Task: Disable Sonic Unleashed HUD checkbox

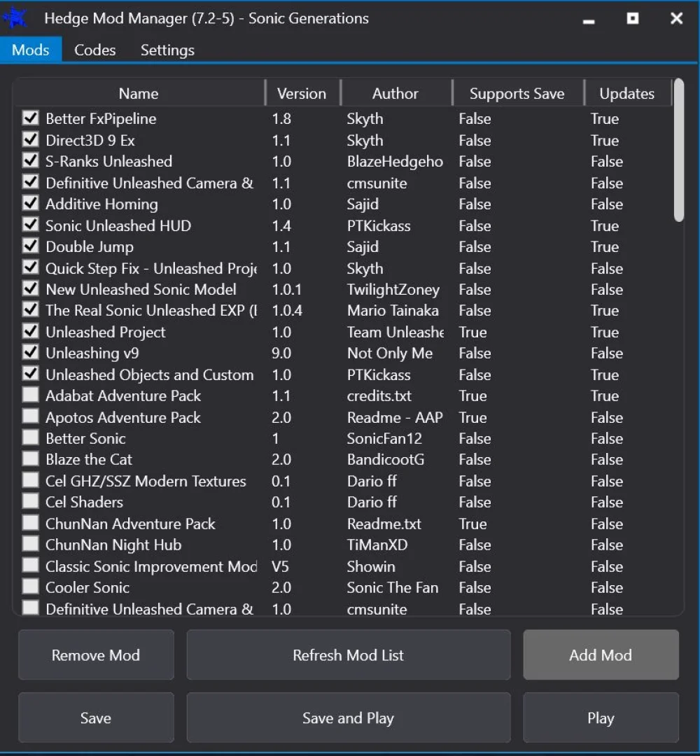Action: (x=31, y=225)
